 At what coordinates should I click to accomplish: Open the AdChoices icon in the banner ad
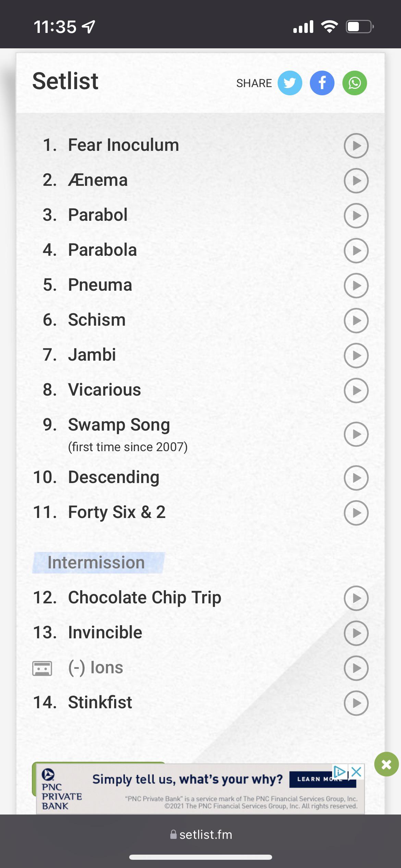(x=339, y=773)
